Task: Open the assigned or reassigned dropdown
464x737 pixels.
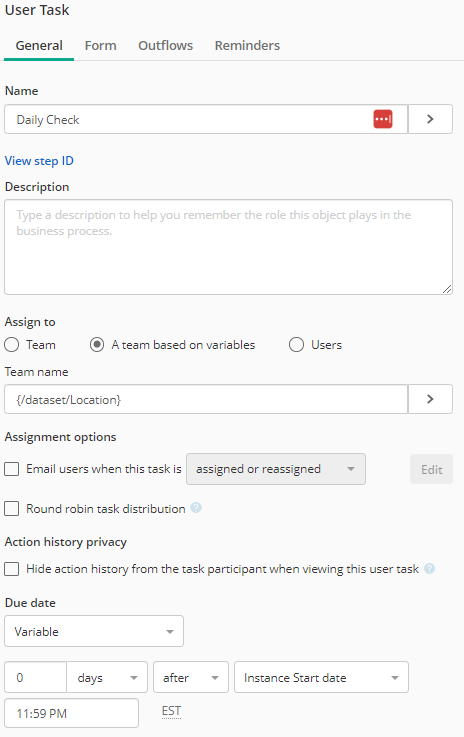Action: click(x=276, y=469)
